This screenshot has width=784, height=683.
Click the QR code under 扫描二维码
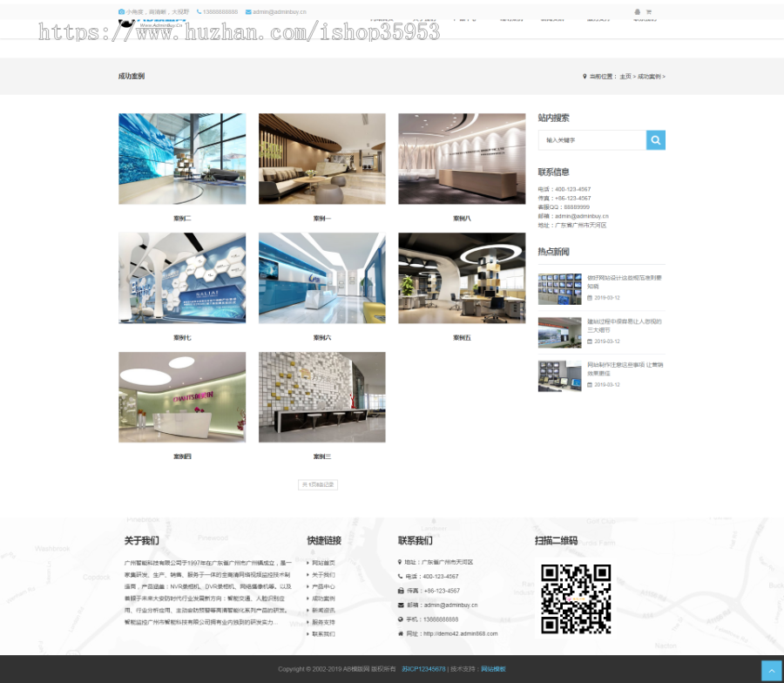(575, 598)
